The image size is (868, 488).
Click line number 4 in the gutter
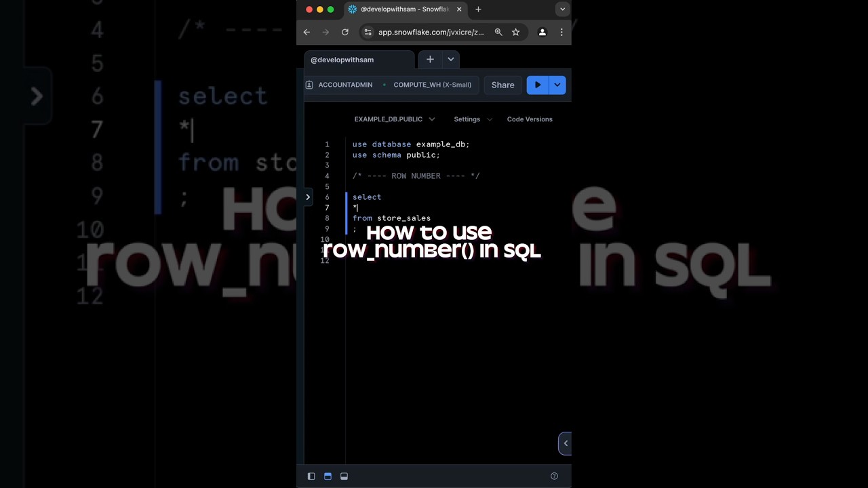pyautogui.click(x=327, y=176)
